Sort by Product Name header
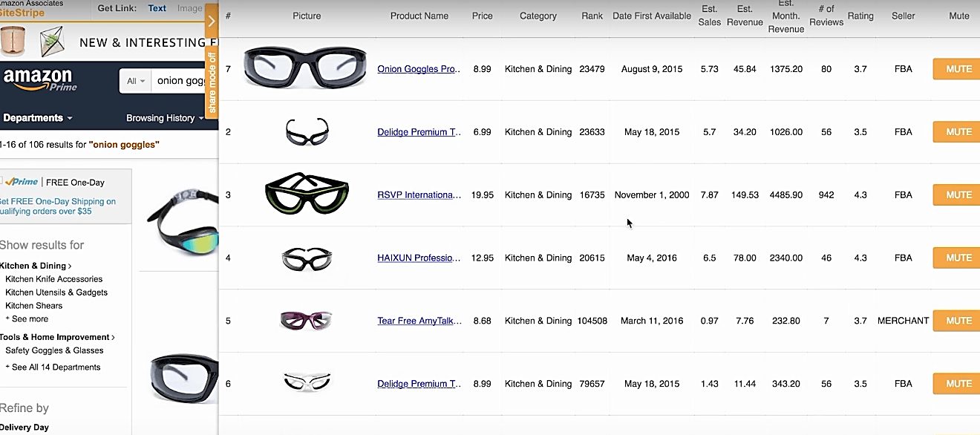This screenshot has height=435, width=980. pyautogui.click(x=419, y=16)
